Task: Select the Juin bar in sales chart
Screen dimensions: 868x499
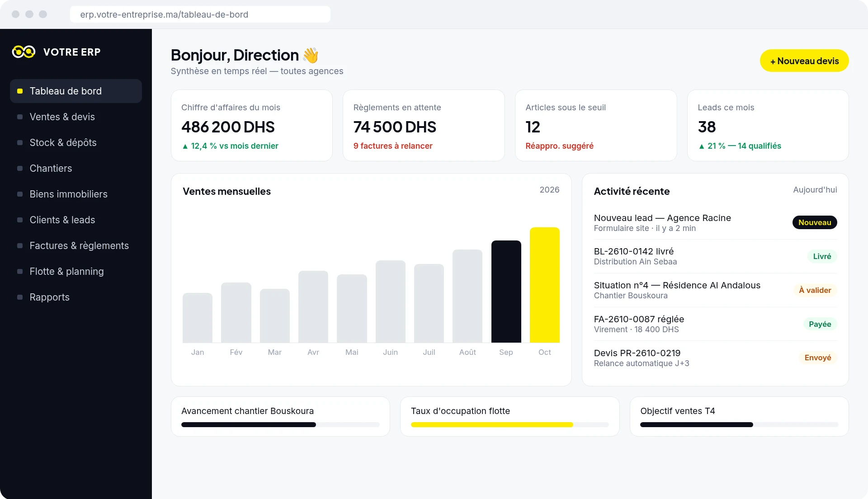Action: pos(391,301)
